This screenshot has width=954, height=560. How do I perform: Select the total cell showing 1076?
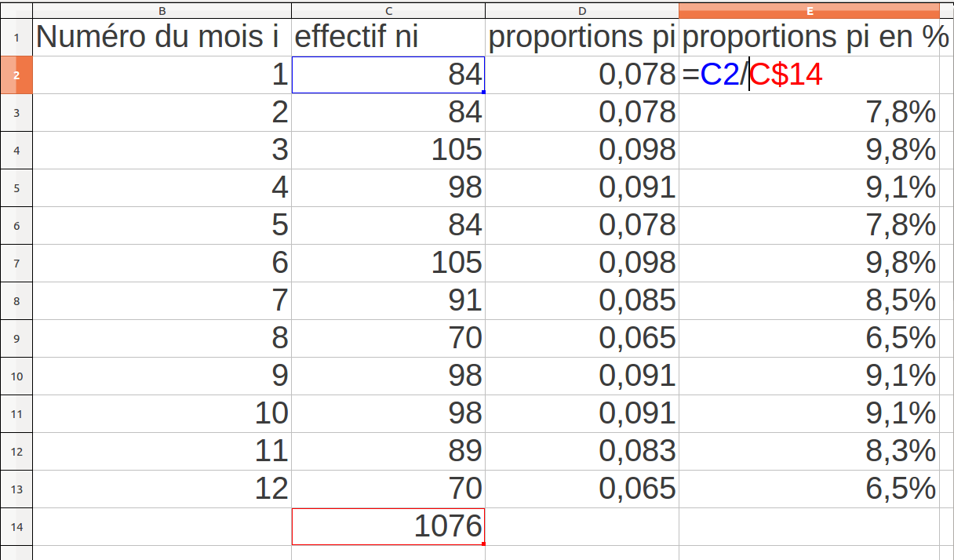pyautogui.click(x=388, y=526)
